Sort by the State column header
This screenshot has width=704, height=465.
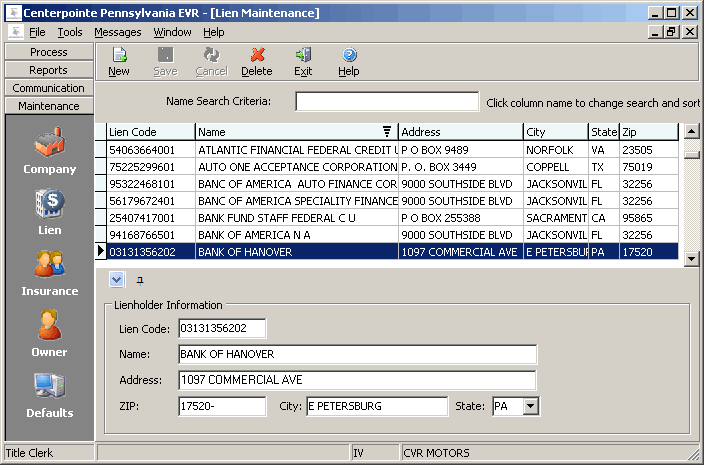[x=604, y=132]
